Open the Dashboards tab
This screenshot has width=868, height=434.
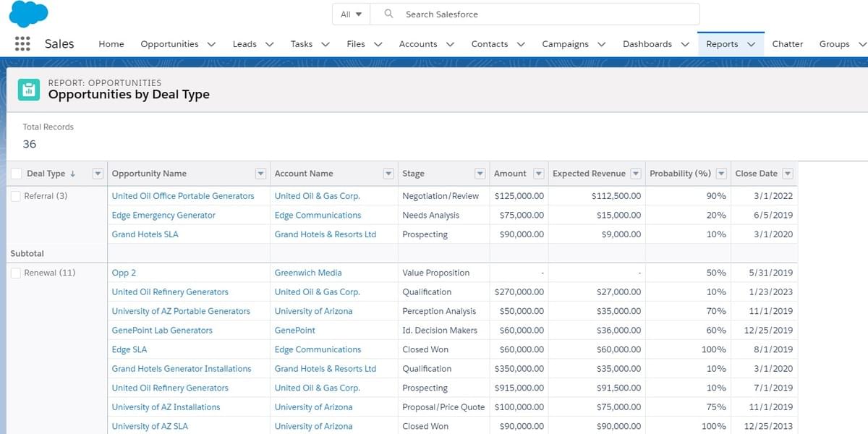coord(647,44)
